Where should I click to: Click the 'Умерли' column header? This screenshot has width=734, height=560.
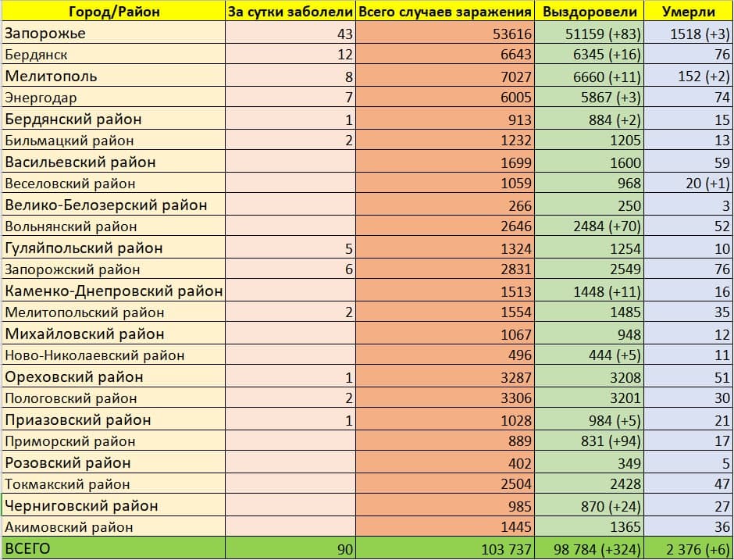[689, 12]
